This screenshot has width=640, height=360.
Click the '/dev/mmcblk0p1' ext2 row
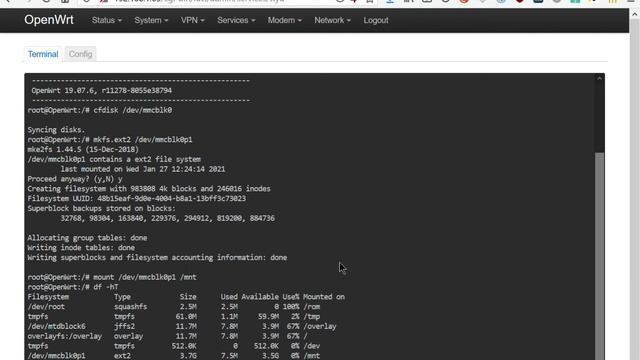tap(174, 356)
